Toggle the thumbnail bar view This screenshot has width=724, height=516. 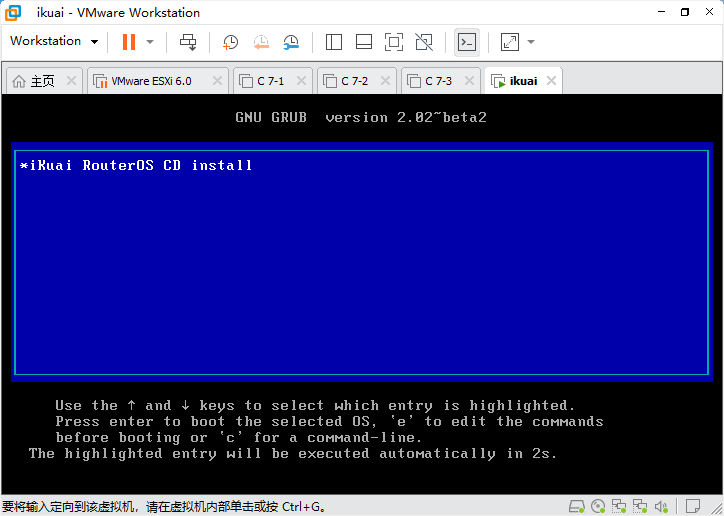pos(364,42)
